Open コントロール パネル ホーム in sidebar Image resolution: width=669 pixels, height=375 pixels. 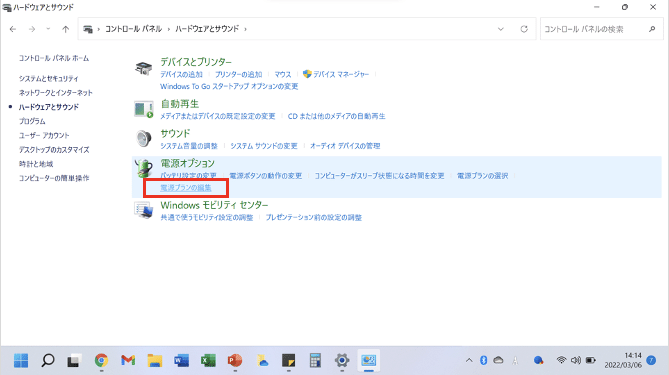click(54, 58)
